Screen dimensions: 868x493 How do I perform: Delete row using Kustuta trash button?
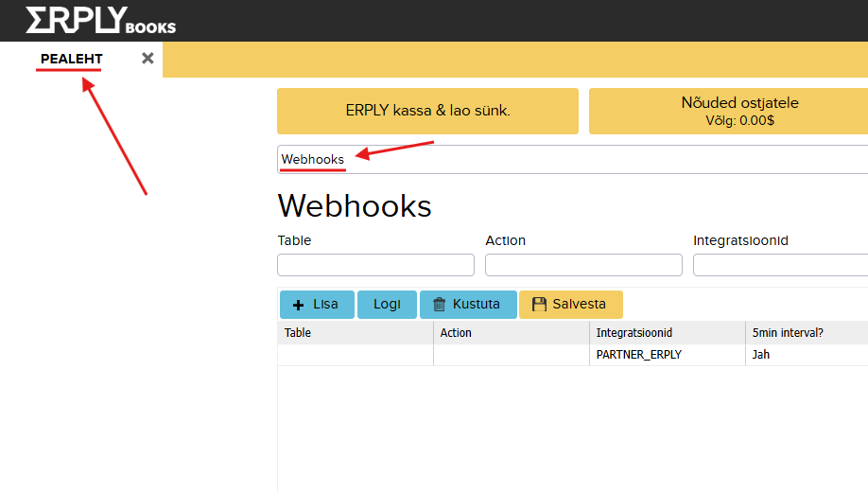tap(468, 305)
